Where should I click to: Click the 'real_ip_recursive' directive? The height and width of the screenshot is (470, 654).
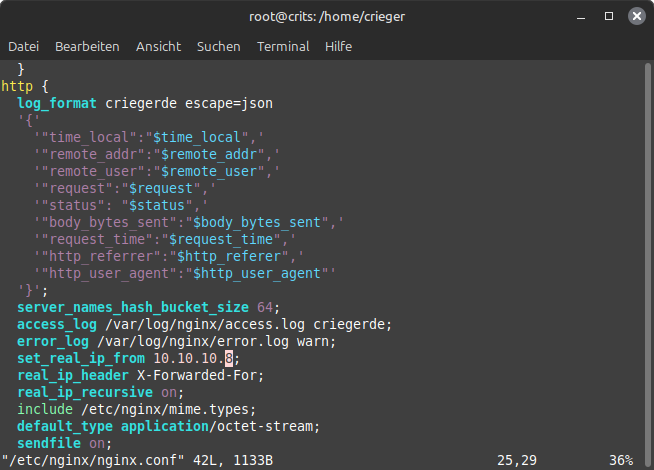coord(85,392)
